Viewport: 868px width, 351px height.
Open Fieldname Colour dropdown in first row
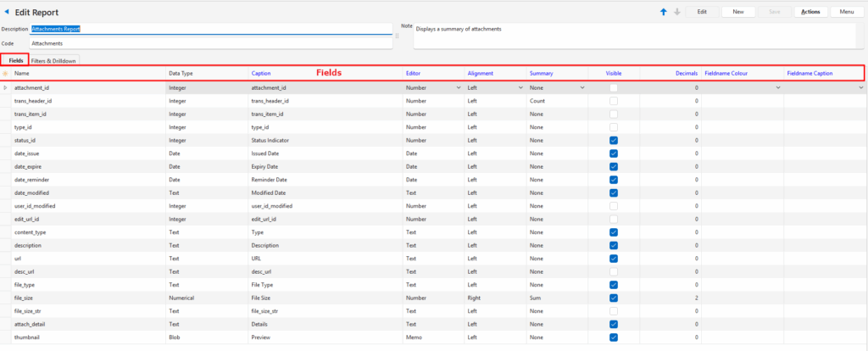coord(777,87)
